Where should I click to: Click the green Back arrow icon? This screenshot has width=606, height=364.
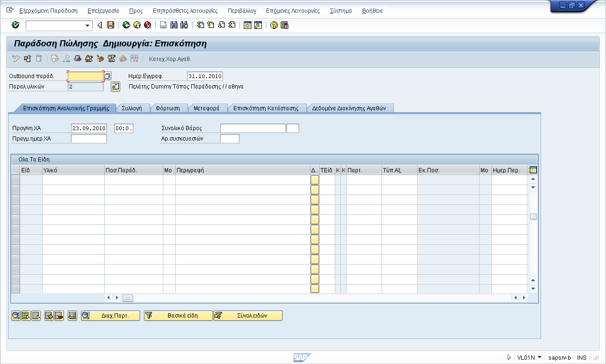126,25
